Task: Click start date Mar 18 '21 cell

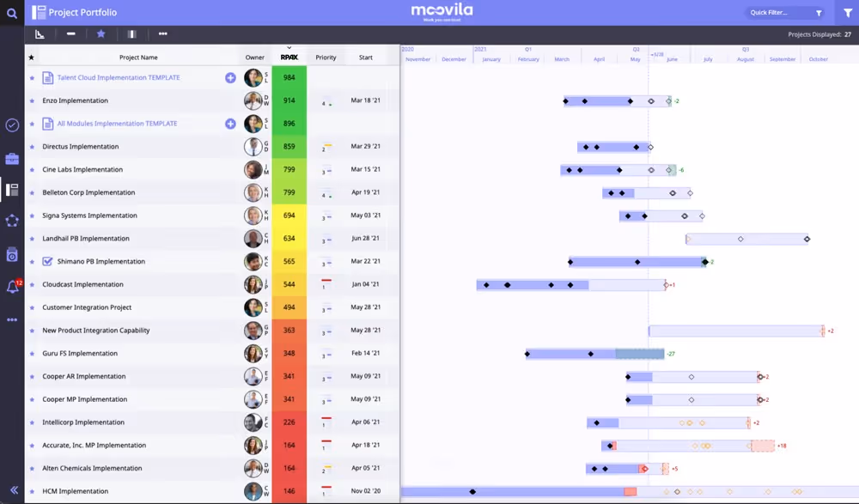Action: pyautogui.click(x=365, y=100)
